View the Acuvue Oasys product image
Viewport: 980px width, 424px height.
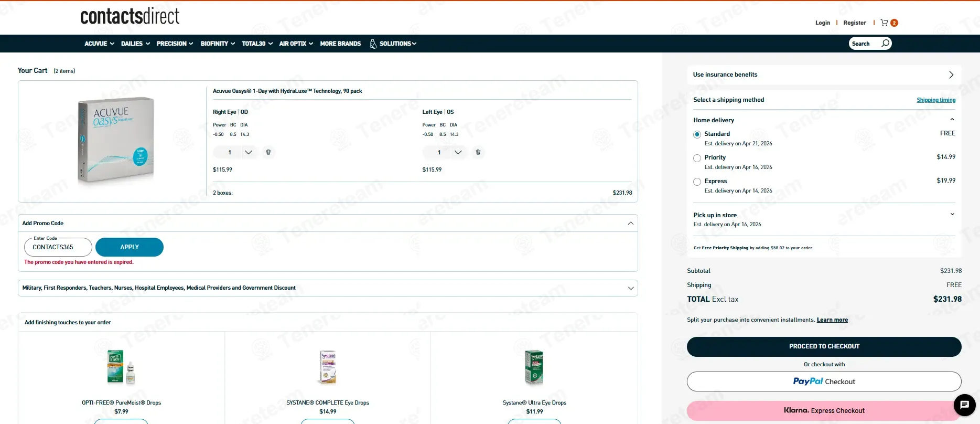coord(116,140)
